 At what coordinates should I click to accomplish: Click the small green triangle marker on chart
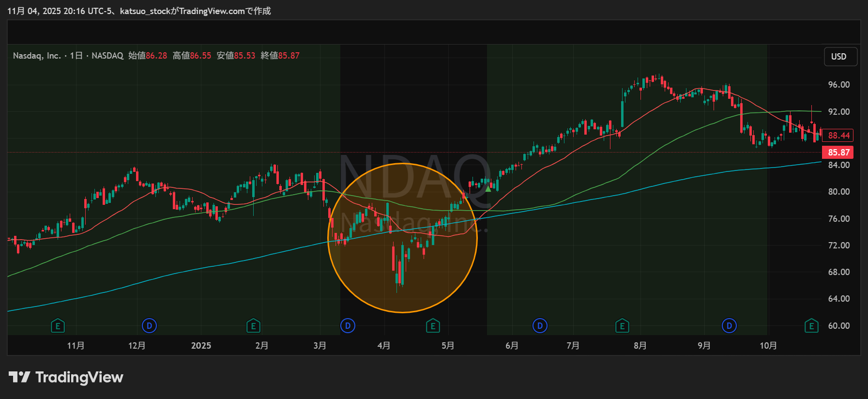488,189
